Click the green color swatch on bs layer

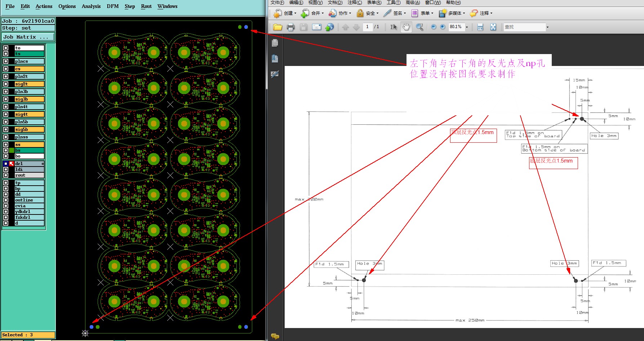(12, 150)
